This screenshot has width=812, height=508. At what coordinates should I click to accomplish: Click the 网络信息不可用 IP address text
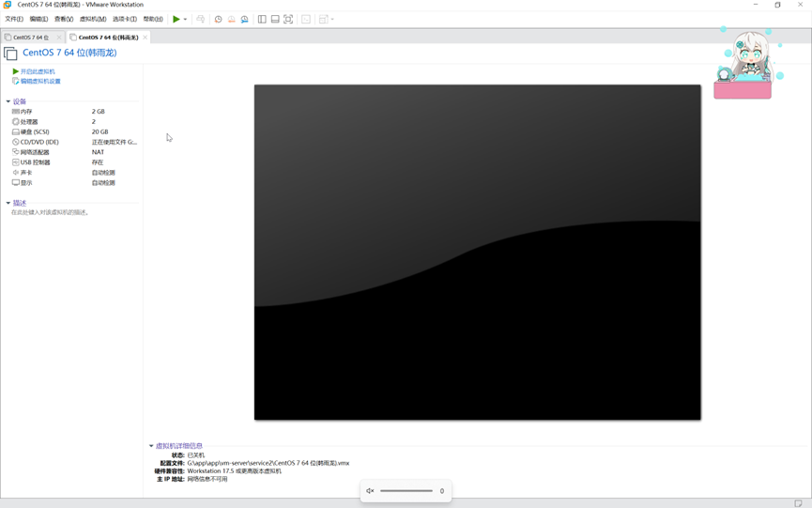click(x=207, y=480)
